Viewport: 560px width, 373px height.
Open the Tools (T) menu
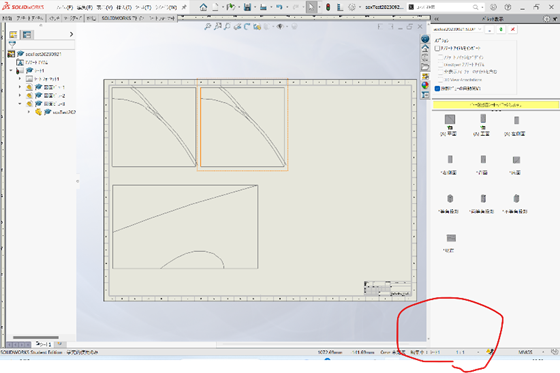(143, 7)
